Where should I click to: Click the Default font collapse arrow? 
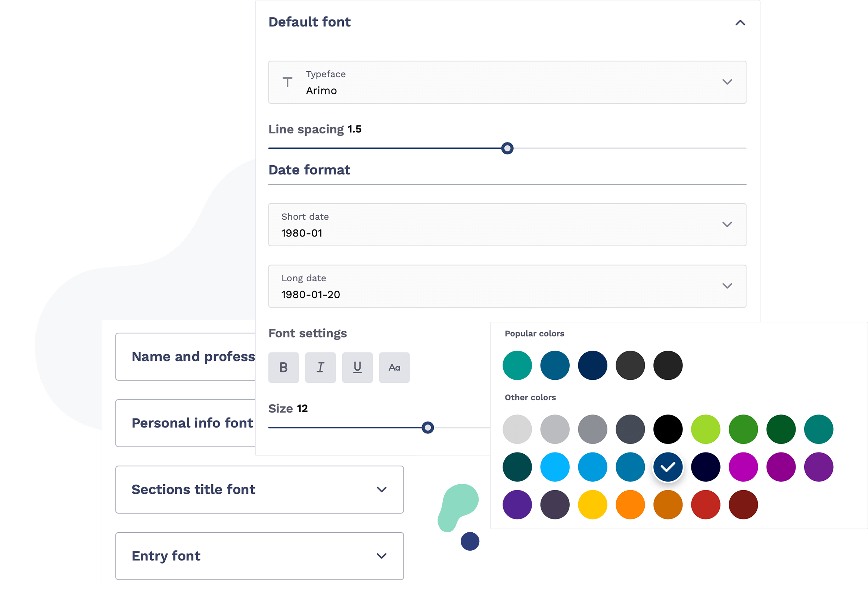tap(740, 22)
